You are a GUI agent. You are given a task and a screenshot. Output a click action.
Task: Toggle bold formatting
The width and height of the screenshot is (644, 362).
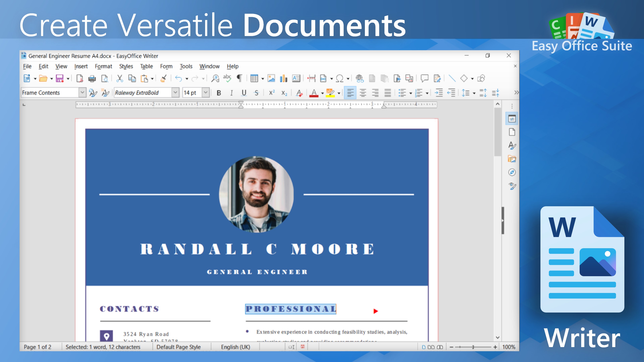[x=219, y=93]
